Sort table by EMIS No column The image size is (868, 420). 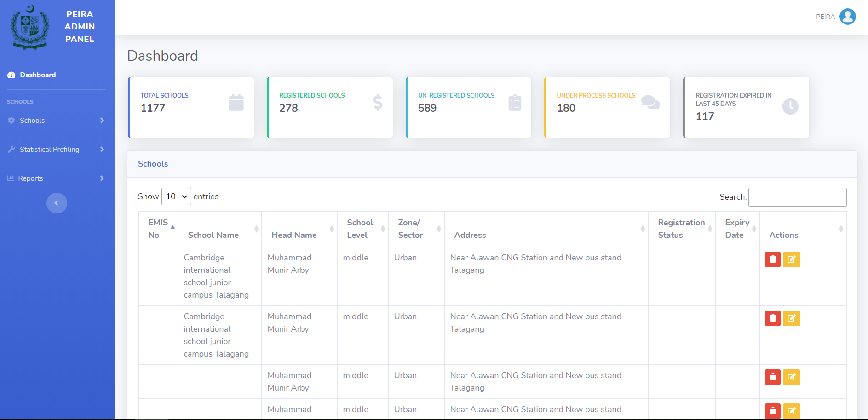(158, 229)
